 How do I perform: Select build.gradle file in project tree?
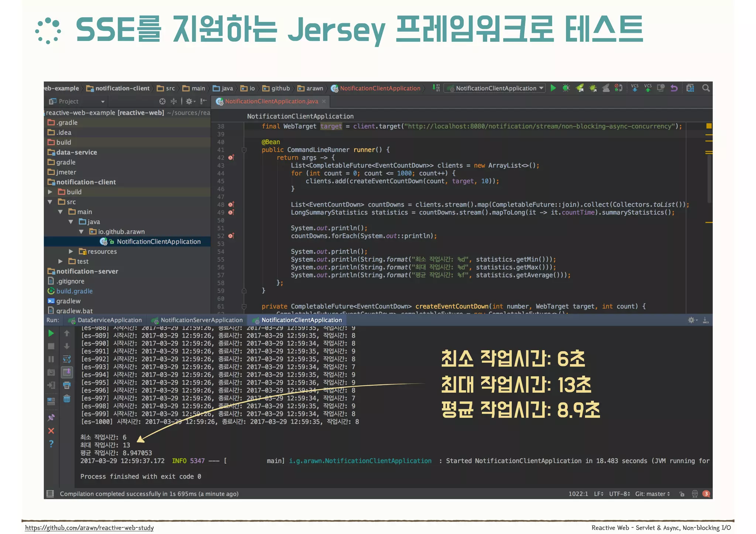pos(74,291)
